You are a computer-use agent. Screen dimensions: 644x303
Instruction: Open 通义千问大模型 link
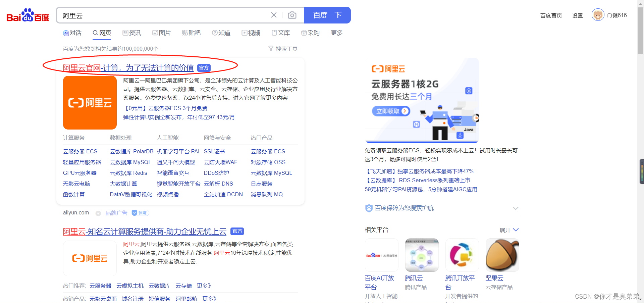coord(176,162)
